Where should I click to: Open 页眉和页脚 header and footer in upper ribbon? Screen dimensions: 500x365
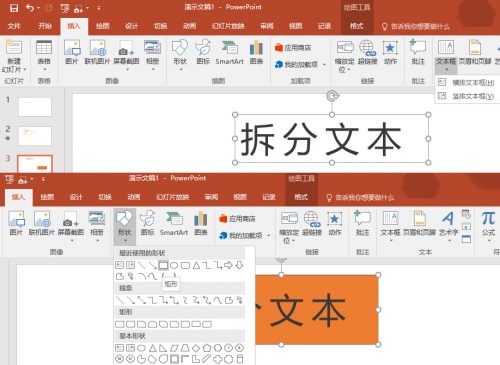click(475, 52)
